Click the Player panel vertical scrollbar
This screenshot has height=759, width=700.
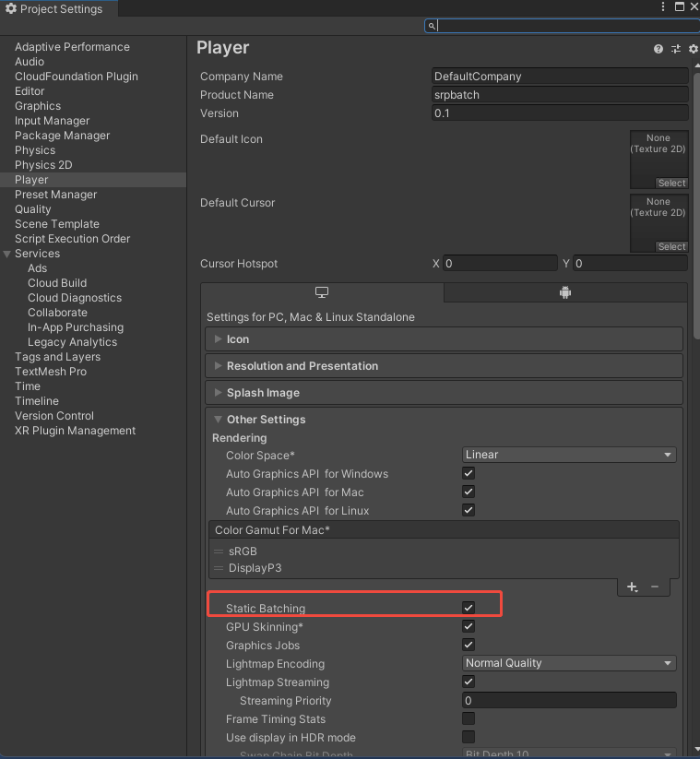pos(696,206)
